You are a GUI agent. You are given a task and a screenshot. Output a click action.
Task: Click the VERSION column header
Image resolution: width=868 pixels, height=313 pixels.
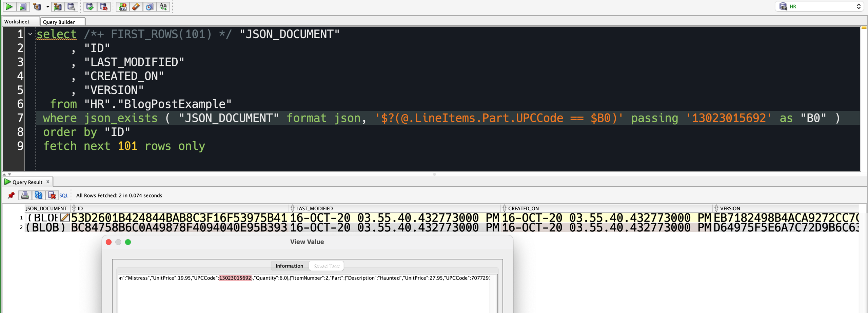click(786, 208)
